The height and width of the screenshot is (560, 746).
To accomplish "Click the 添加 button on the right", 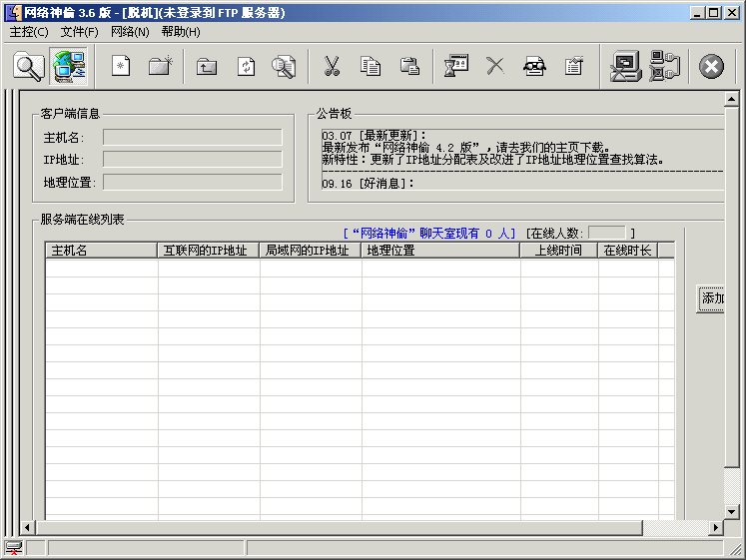I will click(x=712, y=298).
